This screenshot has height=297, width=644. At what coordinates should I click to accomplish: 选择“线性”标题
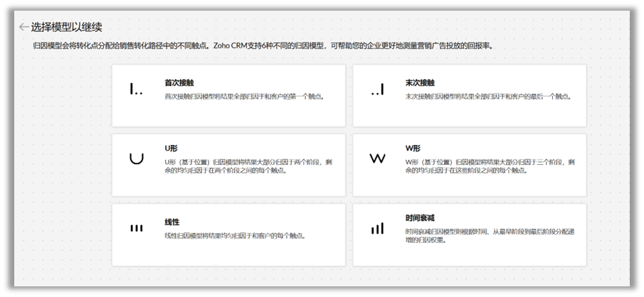(172, 222)
